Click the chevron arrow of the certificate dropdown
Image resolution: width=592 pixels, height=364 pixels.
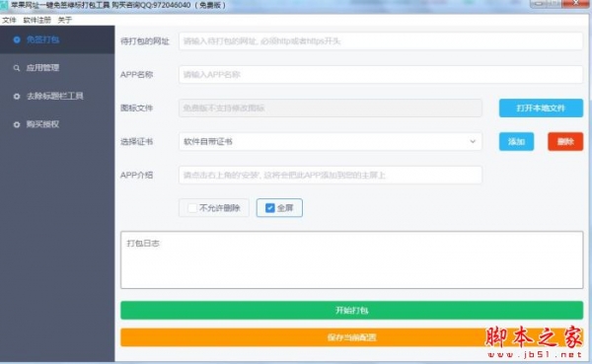[473, 142]
